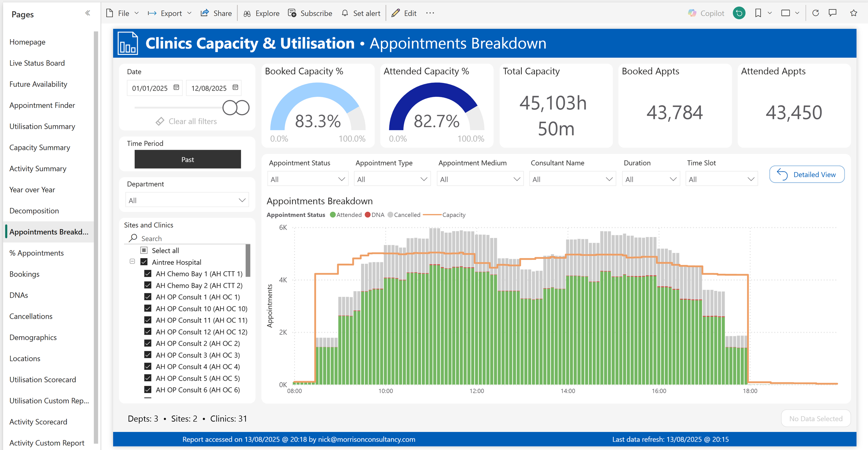Click the refresh visuals icon
The height and width of the screenshot is (450, 868).
816,13
